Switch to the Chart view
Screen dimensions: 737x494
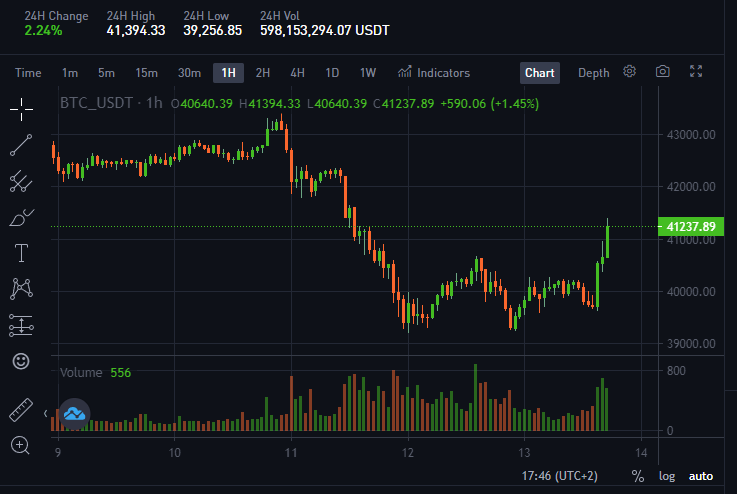tap(540, 73)
